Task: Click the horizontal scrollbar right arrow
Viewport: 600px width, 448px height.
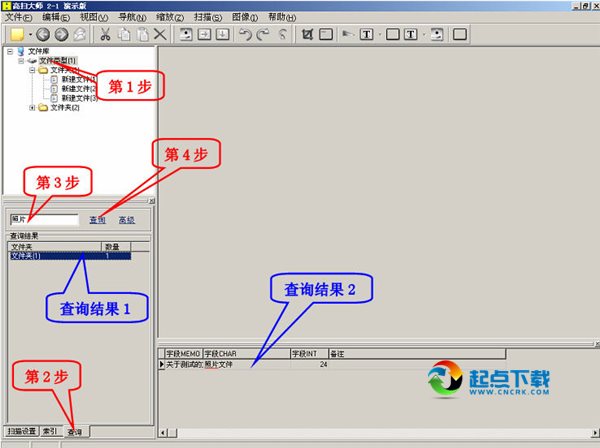Action: click(595, 433)
